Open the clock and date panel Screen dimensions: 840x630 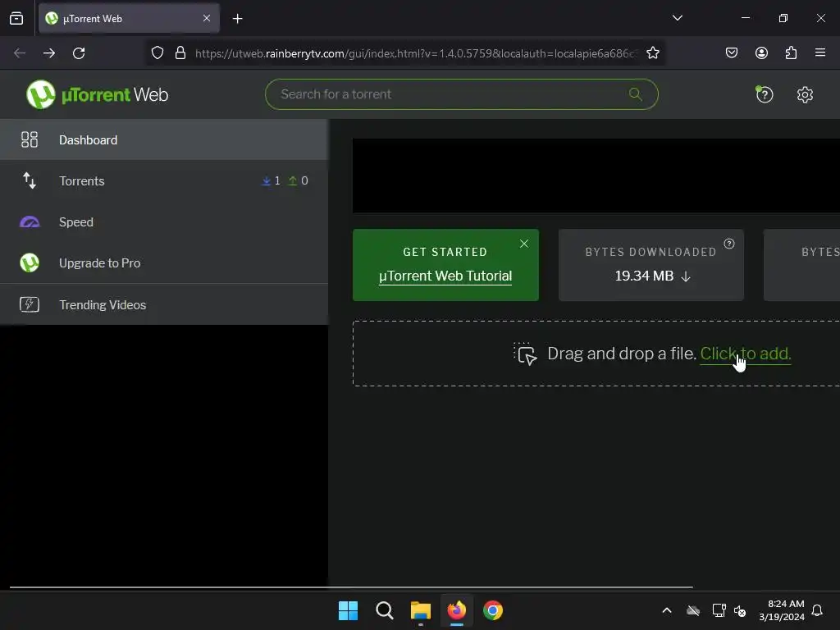click(782, 610)
